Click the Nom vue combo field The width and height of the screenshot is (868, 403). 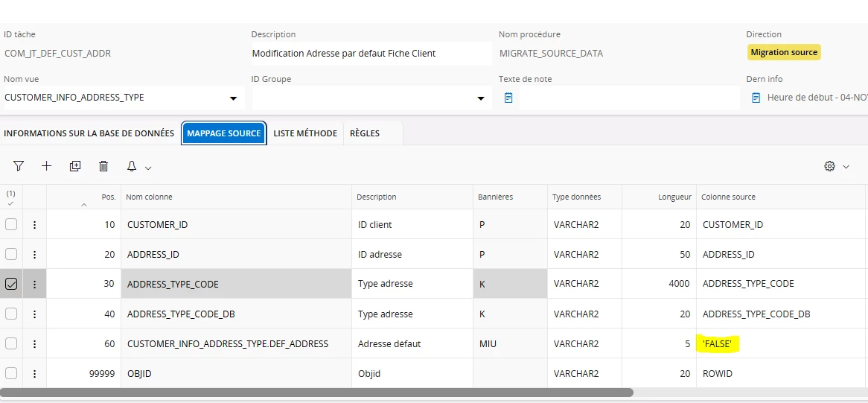pos(124,98)
